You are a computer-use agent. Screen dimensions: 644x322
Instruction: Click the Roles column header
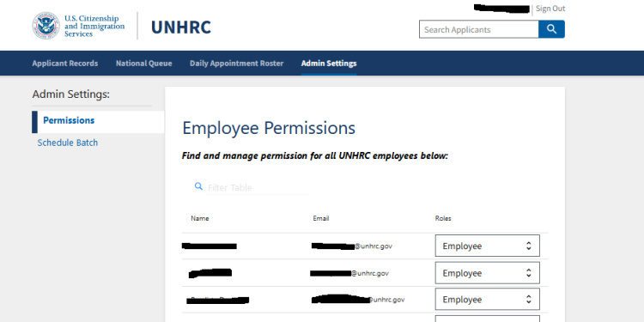pos(443,218)
